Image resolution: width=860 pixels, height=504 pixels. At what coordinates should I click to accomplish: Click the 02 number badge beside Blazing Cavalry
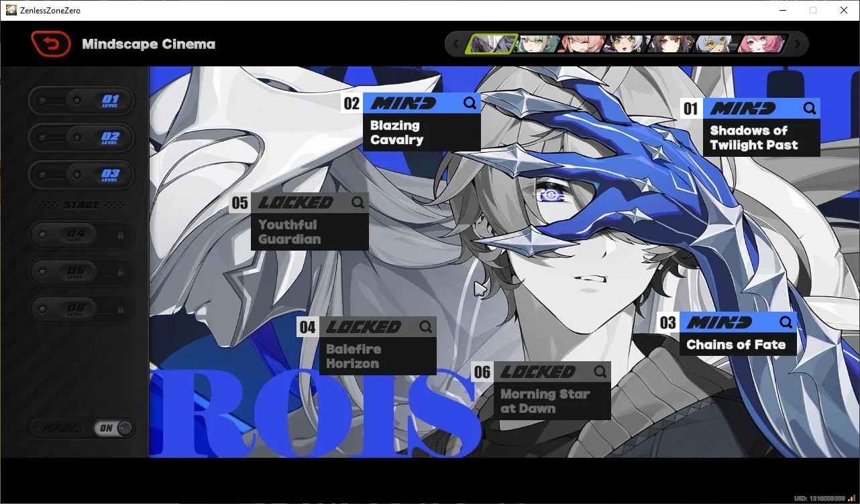pyautogui.click(x=352, y=103)
